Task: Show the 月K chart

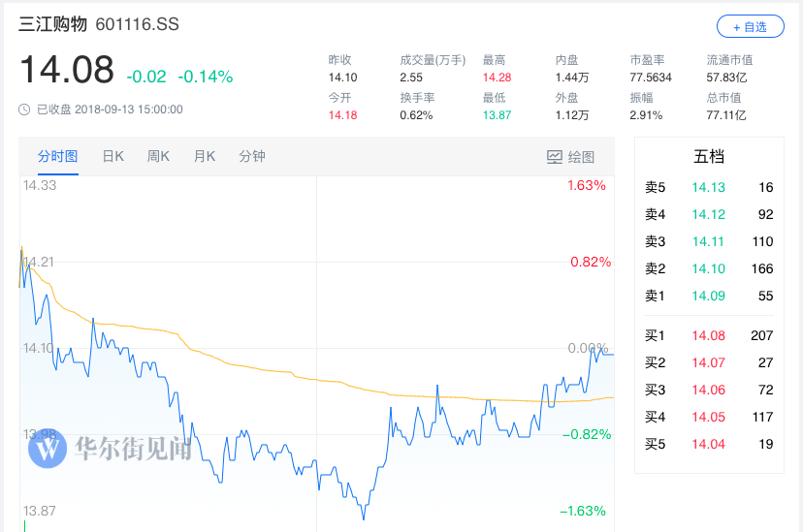Action: pos(205,156)
